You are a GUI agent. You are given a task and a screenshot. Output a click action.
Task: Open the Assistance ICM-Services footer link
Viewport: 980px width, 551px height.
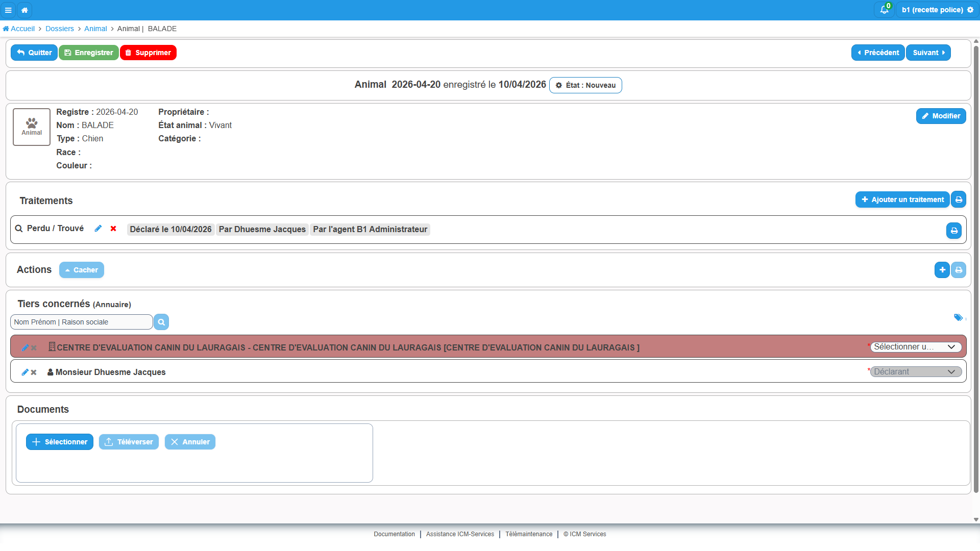(x=460, y=534)
